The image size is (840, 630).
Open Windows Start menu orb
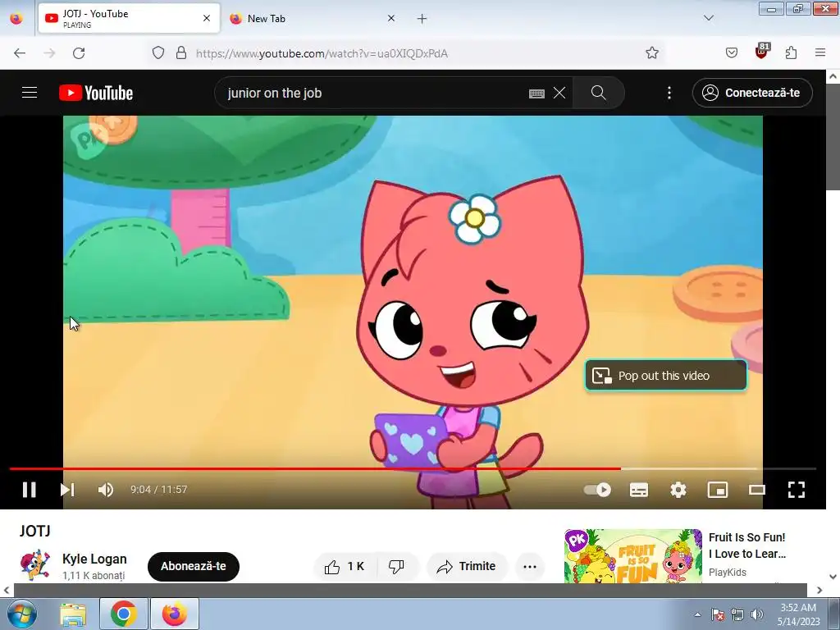tap(22, 614)
